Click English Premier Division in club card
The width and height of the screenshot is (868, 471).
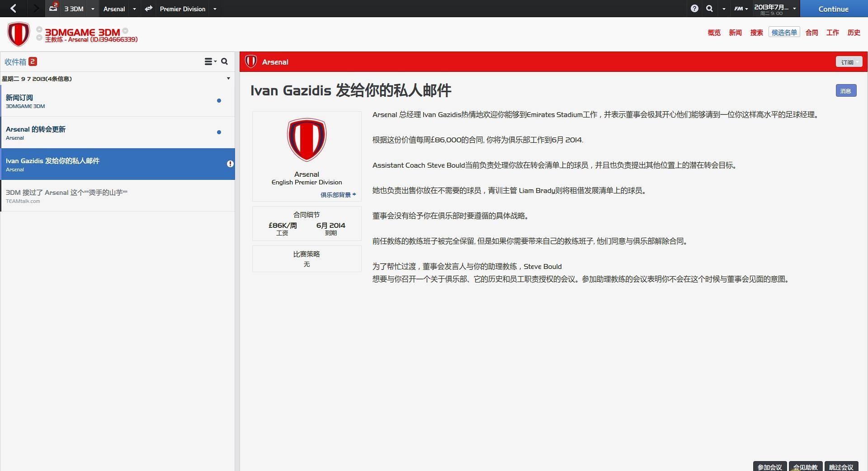(307, 182)
